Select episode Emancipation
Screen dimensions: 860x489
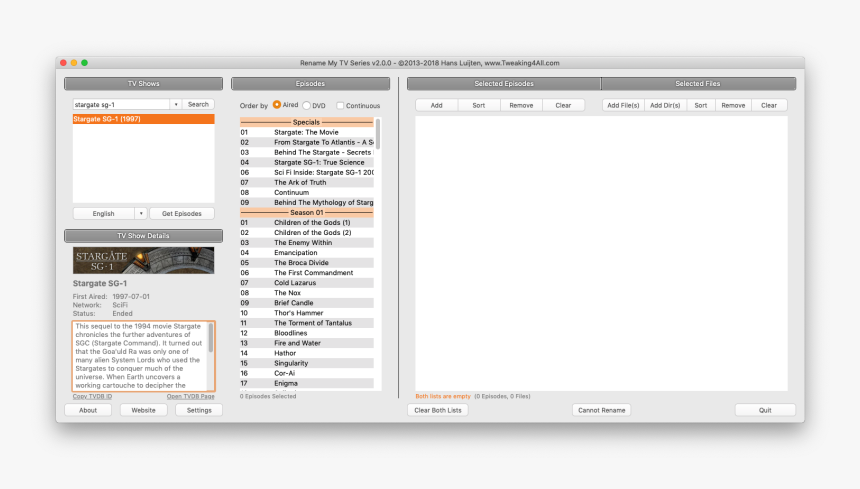click(307, 253)
